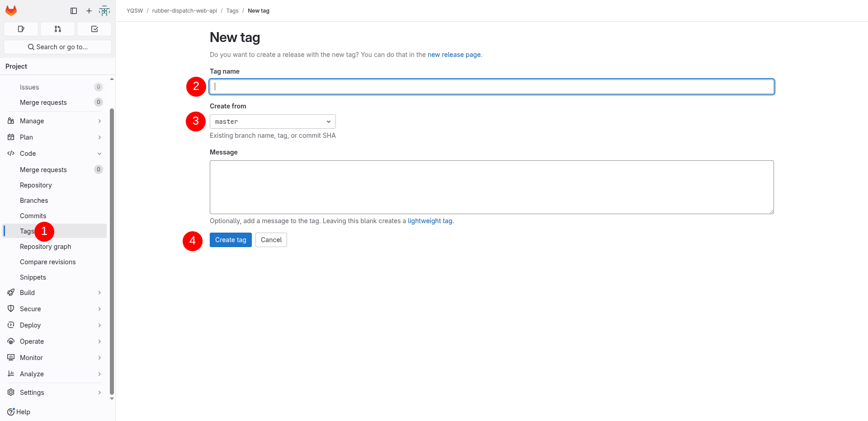This screenshot has height=421, width=868.
Task: Follow the new release page link
Action: (454, 55)
